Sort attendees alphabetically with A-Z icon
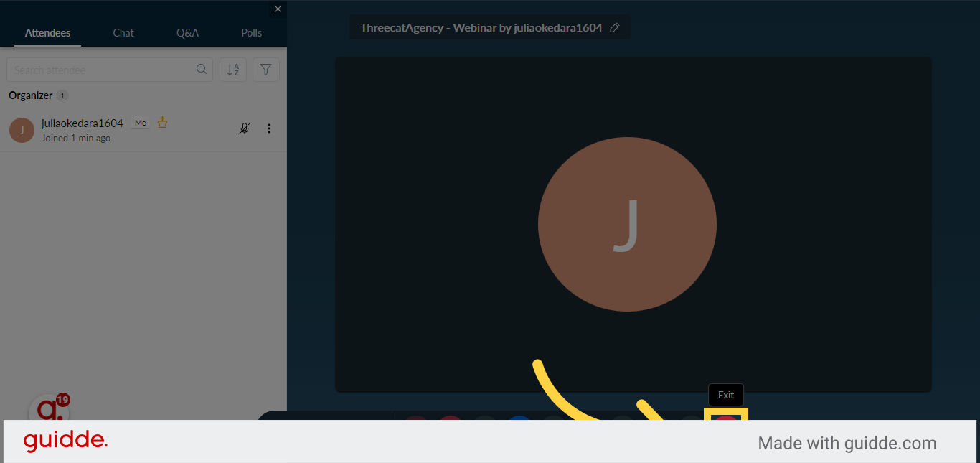Image resolution: width=980 pixels, height=463 pixels. tap(233, 70)
